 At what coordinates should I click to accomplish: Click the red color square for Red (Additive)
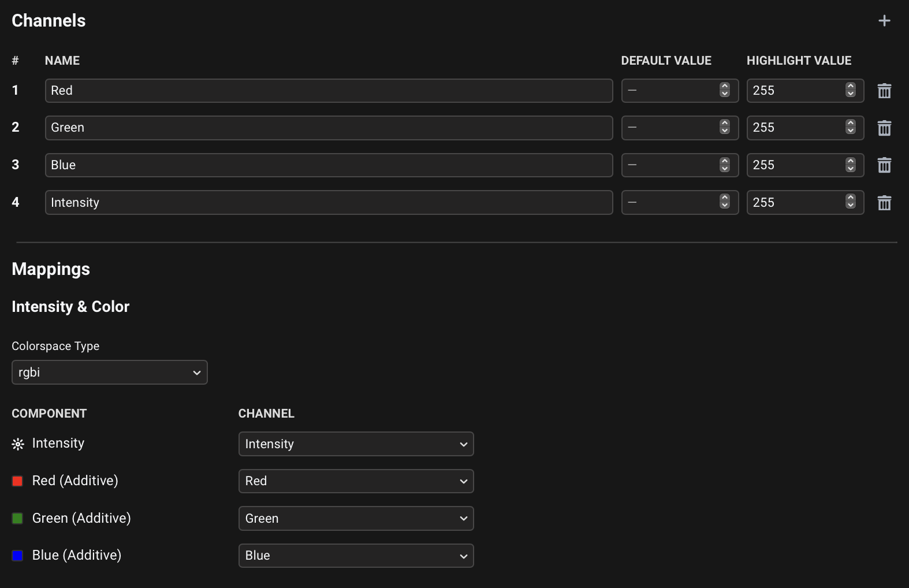coord(17,481)
